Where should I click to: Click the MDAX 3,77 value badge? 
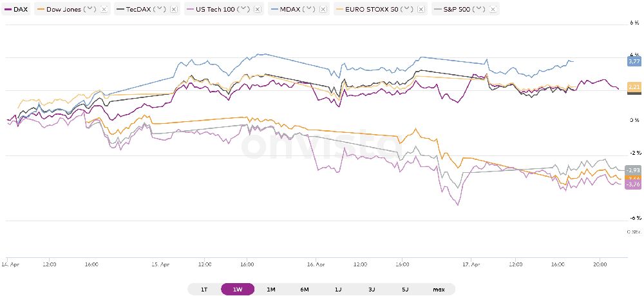pyautogui.click(x=634, y=61)
